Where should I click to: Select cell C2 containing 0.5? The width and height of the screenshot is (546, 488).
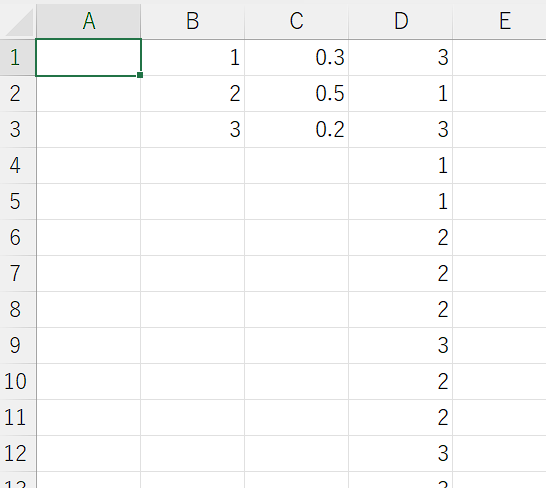(296, 94)
